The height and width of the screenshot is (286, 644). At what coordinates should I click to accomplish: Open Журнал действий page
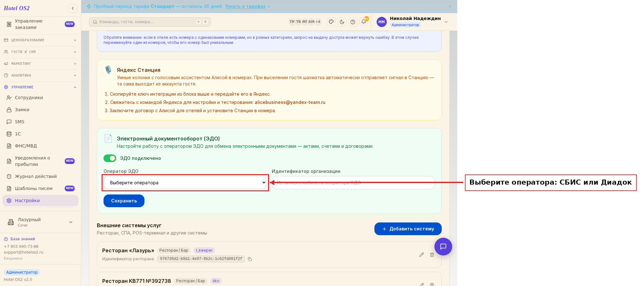pyautogui.click(x=40, y=176)
